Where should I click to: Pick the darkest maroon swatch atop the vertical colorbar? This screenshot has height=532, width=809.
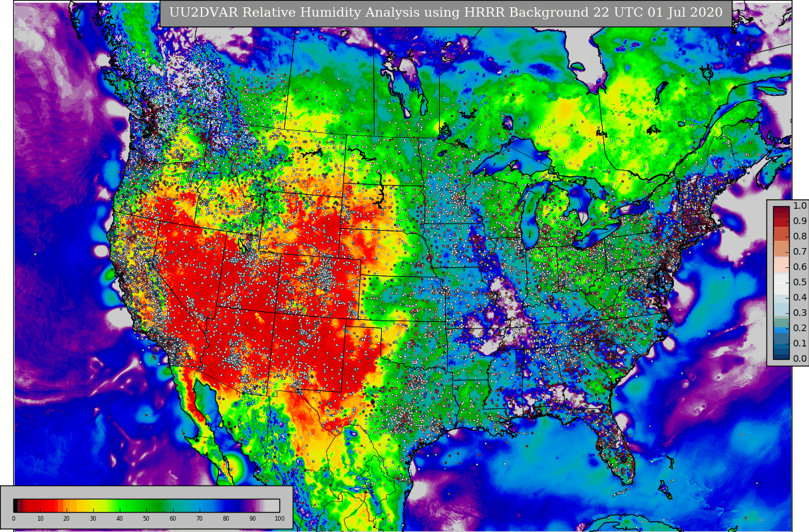pyautogui.click(x=781, y=209)
